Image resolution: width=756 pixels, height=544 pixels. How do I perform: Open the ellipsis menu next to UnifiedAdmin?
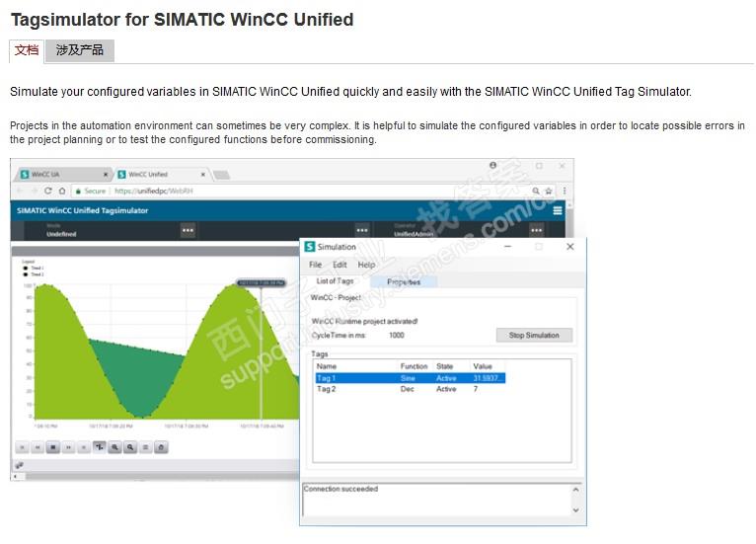[537, 230]
